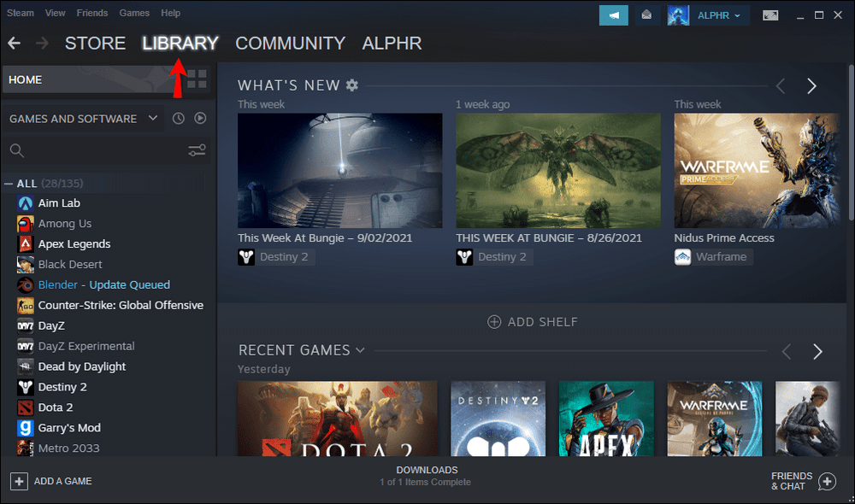Open What's New settings gear
The image size is (855, 504).
[352, 85]
